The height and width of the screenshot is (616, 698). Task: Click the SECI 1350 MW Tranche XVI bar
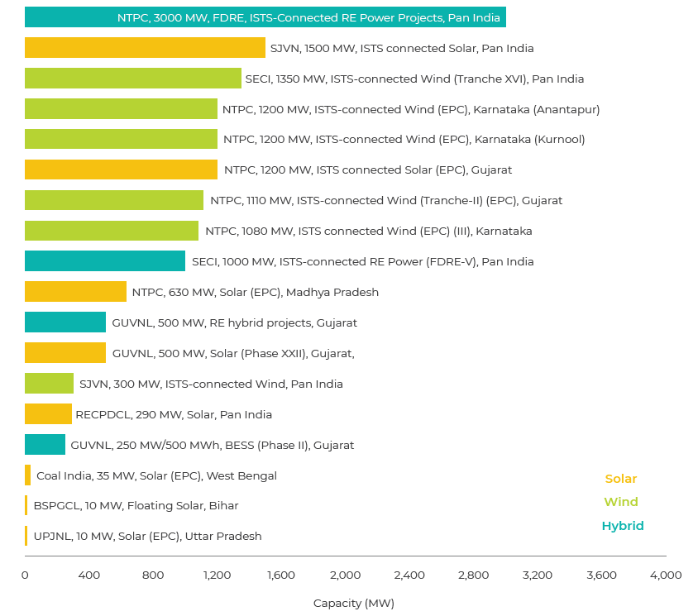pos(132,79)
